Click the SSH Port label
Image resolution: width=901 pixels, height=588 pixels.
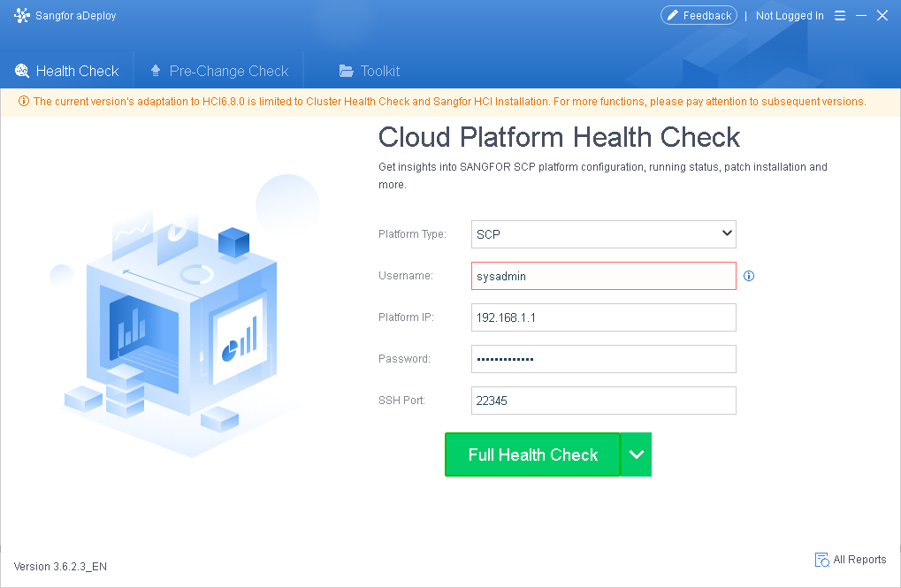pyautogui.click(x=401, y=400)
